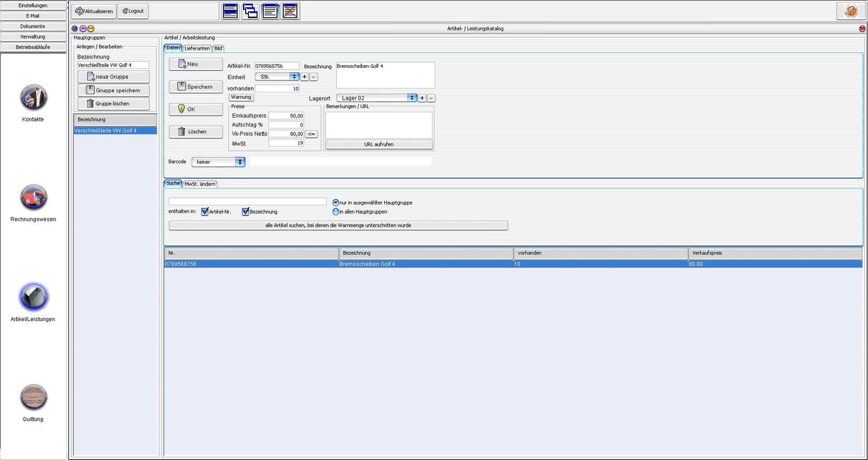Open the E-Mail menu

coord(33,16)
